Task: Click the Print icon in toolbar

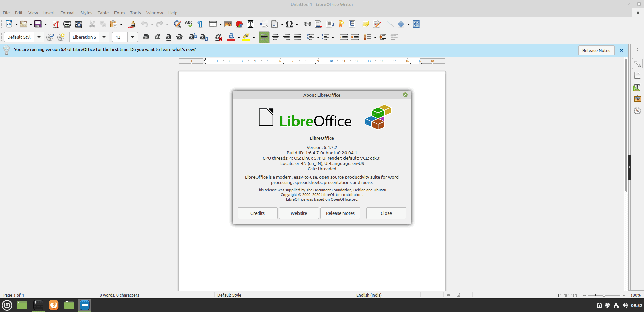Action: point(67,24)
